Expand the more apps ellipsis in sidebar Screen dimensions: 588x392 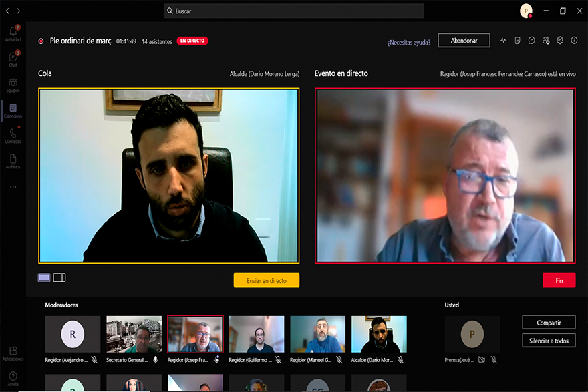(x=13, y=187)
